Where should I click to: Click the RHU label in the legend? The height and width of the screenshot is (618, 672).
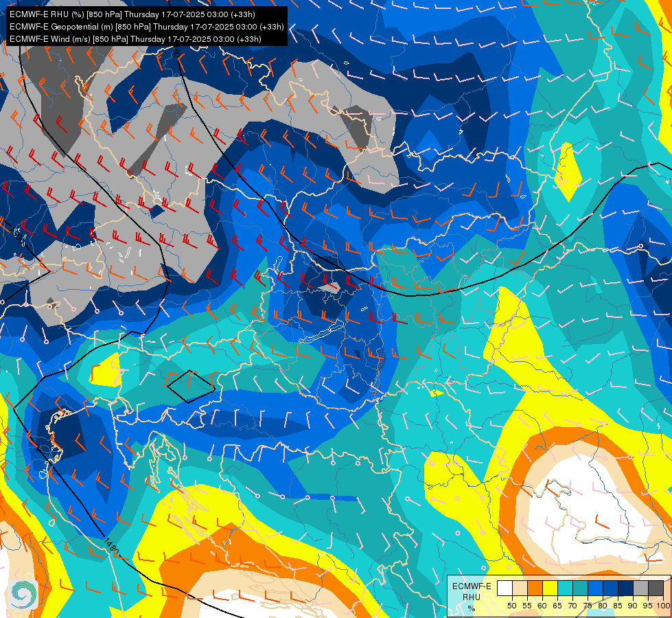pyautogui.click(x=472, y=597)
